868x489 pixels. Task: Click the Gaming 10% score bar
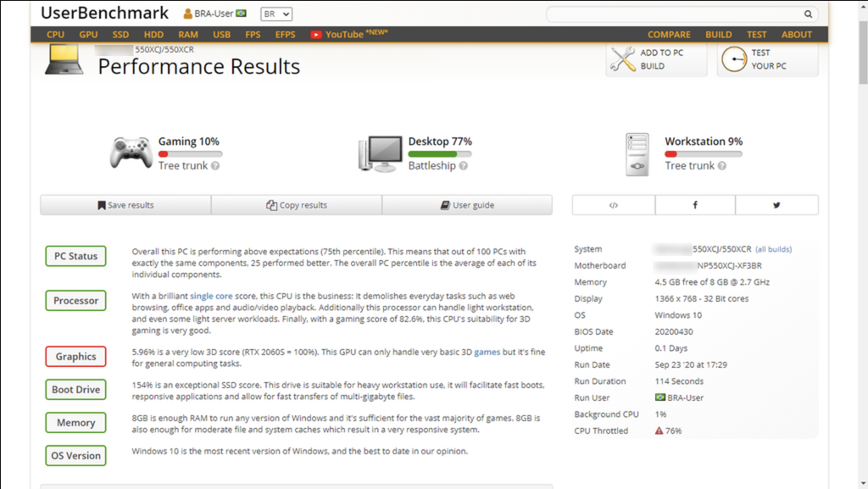point(191,154)
